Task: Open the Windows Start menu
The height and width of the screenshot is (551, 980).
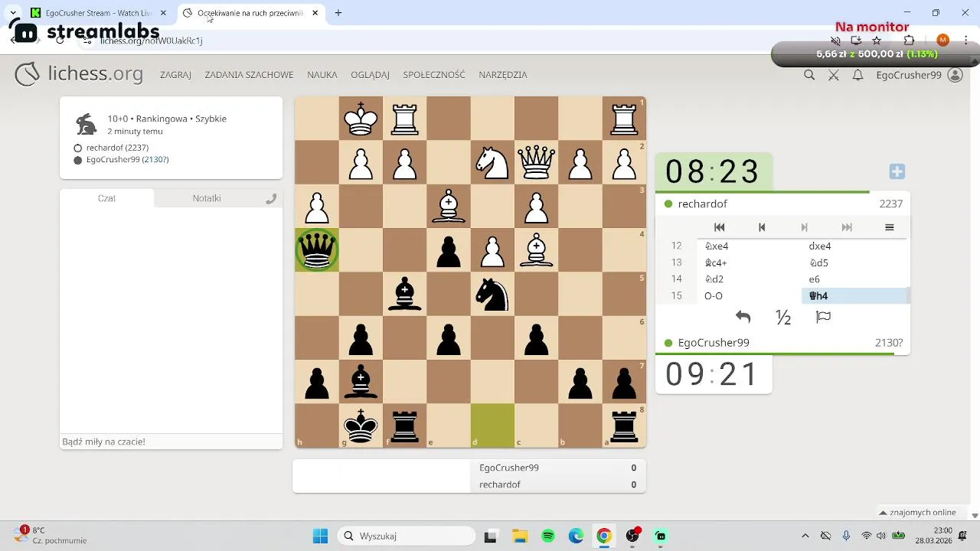Action: coord(320,536)
